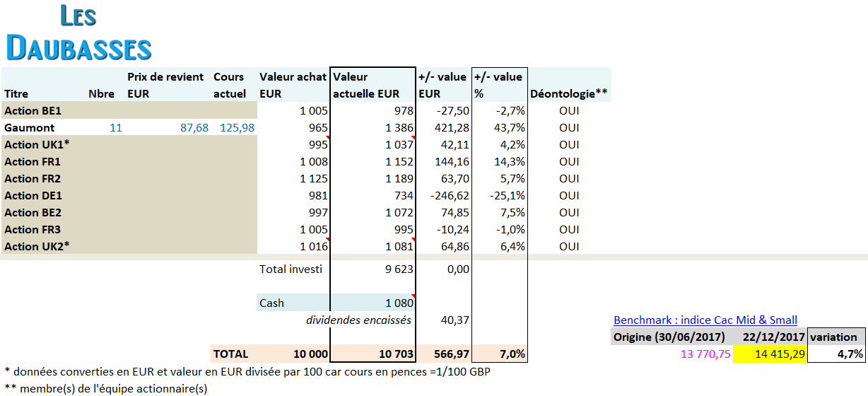Image resolution: width=868 pixels, height=396 pixels.
Task: Click the Les Daubasses logo
Action: (78, 33)
